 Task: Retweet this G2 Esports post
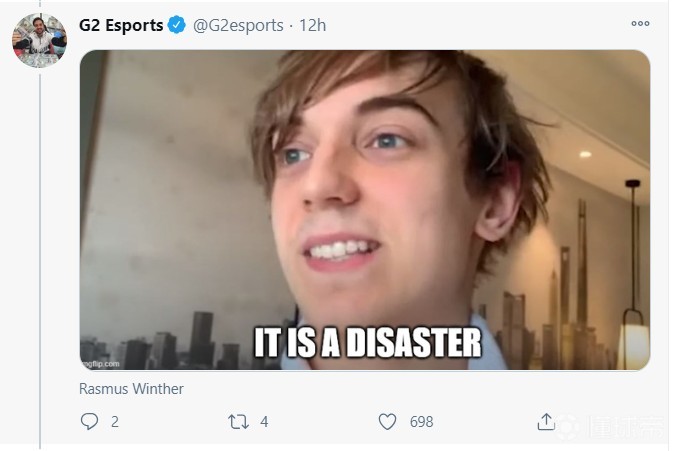click(x=238, y=422)
